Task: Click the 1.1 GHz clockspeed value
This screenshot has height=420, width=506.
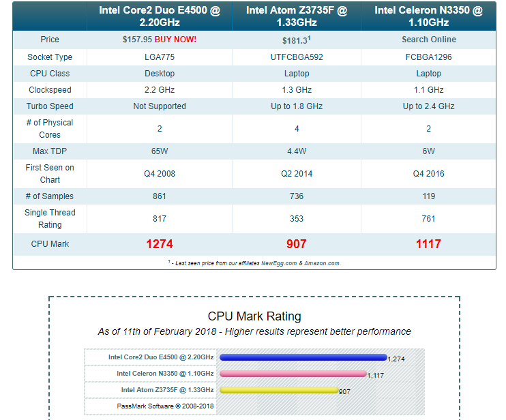Action: (x=428, y=90)
